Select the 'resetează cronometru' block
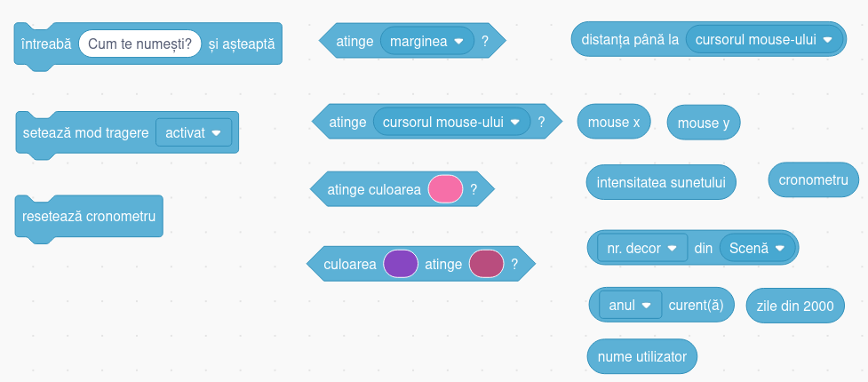This screenshot has height=382, width=868. 89,217
